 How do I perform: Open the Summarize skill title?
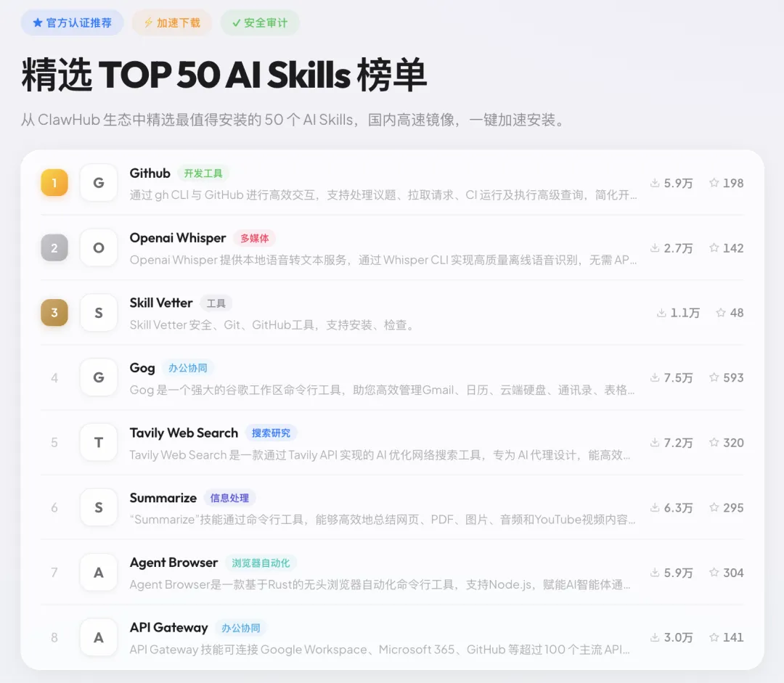163,498
